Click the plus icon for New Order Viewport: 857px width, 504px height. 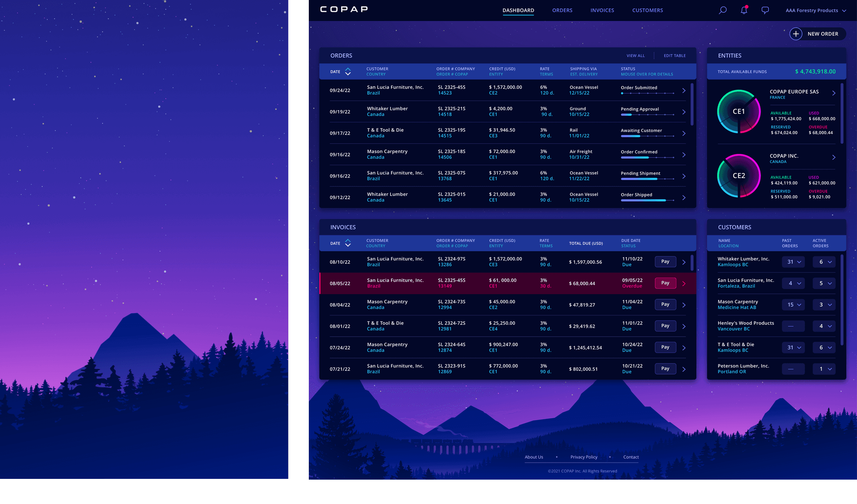[796, 34]
